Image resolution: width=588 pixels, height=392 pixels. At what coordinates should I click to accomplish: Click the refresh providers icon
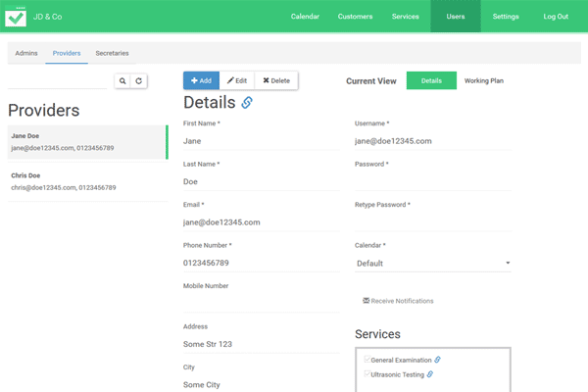point(139,81)
